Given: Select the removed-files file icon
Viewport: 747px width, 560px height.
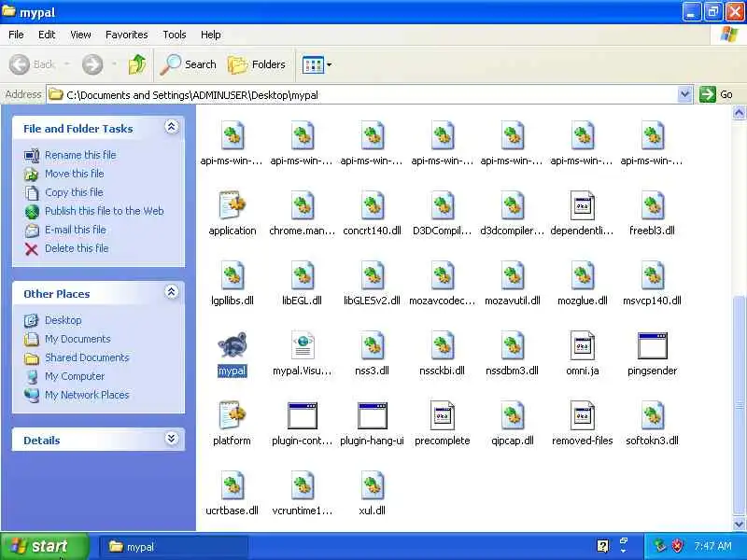Looking at the screenshot, I should [582, 415].
